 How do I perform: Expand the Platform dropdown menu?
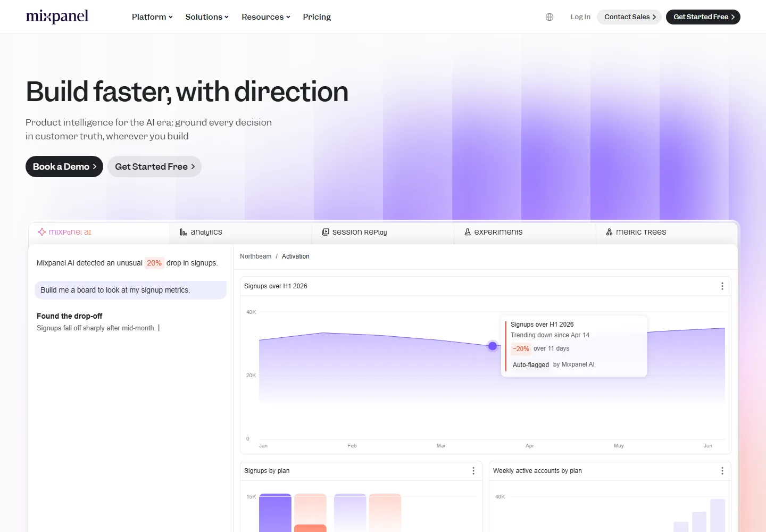152,17
